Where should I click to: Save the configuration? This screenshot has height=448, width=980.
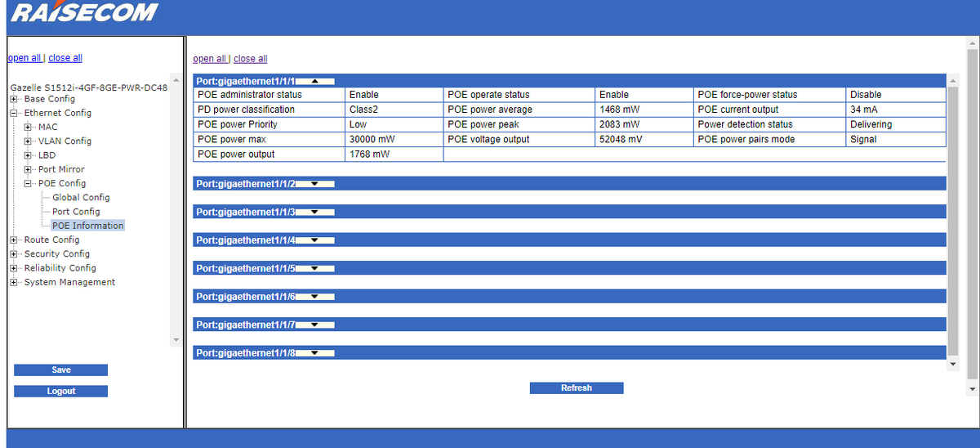[x=60, y=370]
